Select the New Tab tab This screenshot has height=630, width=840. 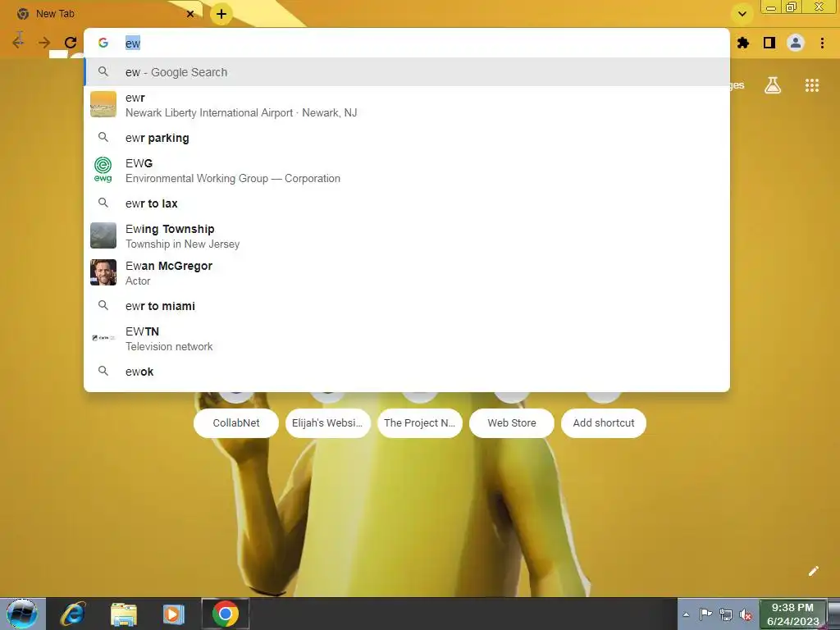pyautogui.click(x=102, y=14)
